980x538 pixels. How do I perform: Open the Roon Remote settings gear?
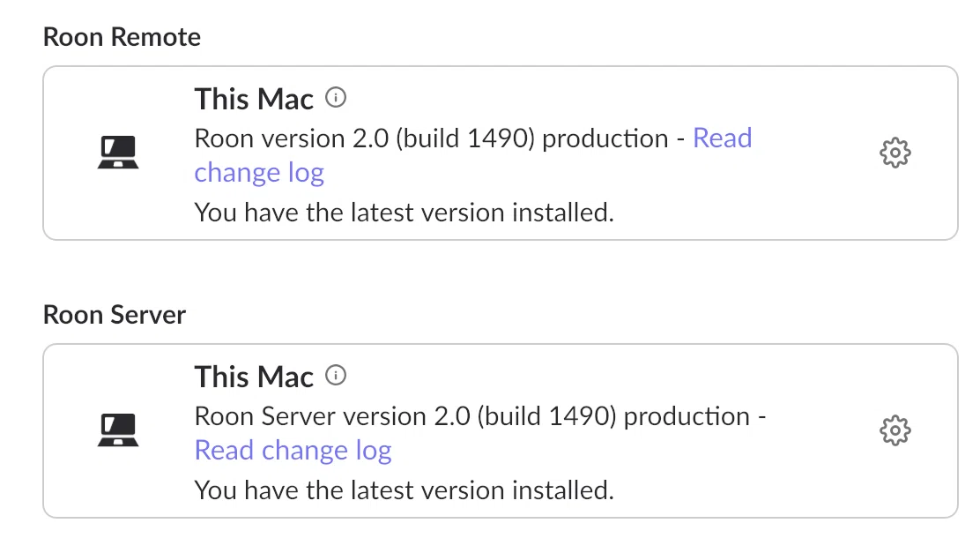click(x=895, y=153)
